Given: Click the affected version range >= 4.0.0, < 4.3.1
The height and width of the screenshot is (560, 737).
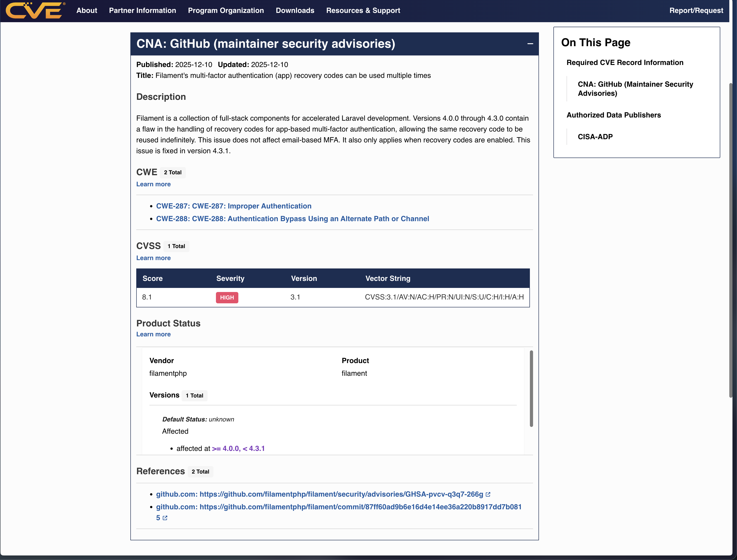Looking at the screenshot, I should click(238, 449).
